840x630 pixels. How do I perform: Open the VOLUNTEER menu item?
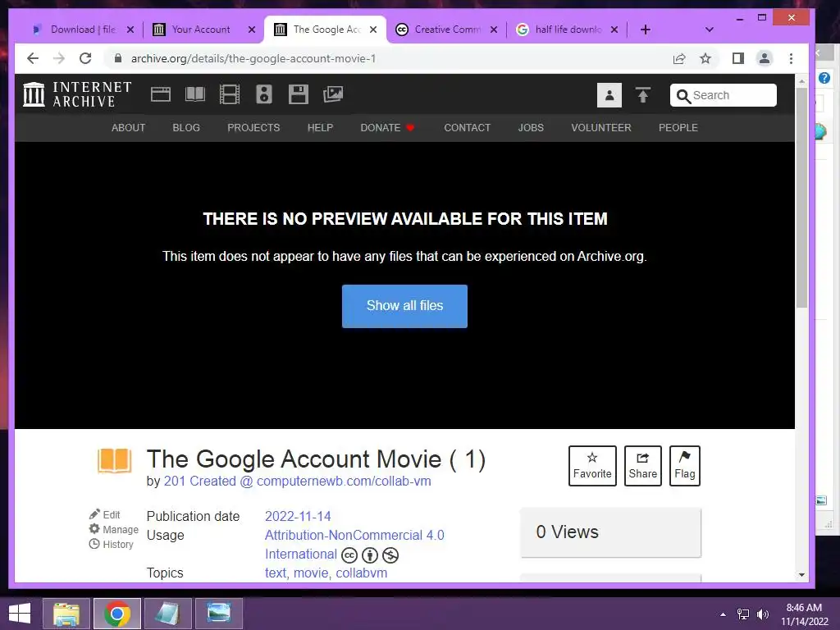601,127
